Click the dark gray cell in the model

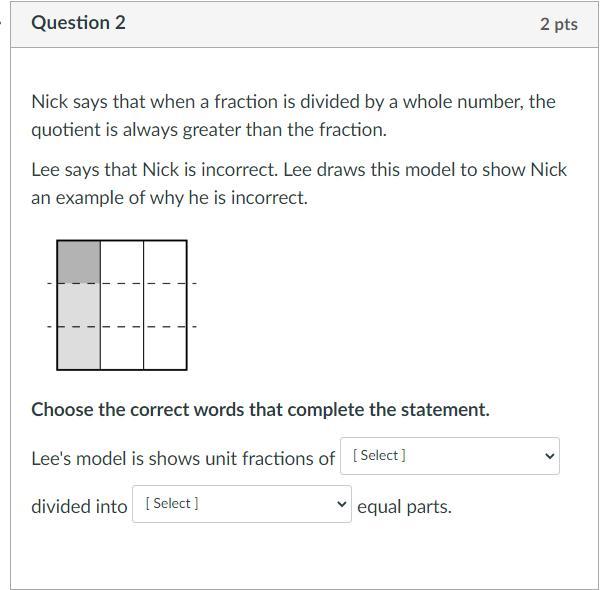(79, 261)
